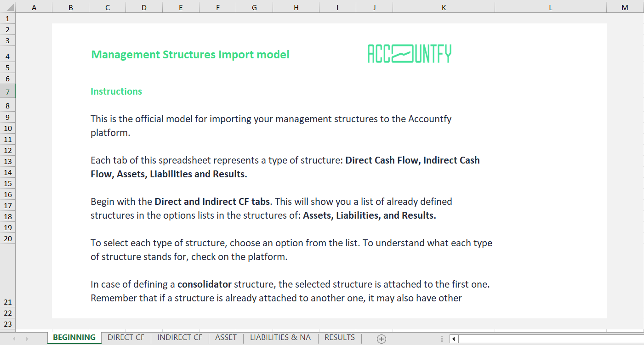This screenshot has width=644, height=345.
Task: Open the INDIRECT CF sheet tab
Action: pos(180,338)
